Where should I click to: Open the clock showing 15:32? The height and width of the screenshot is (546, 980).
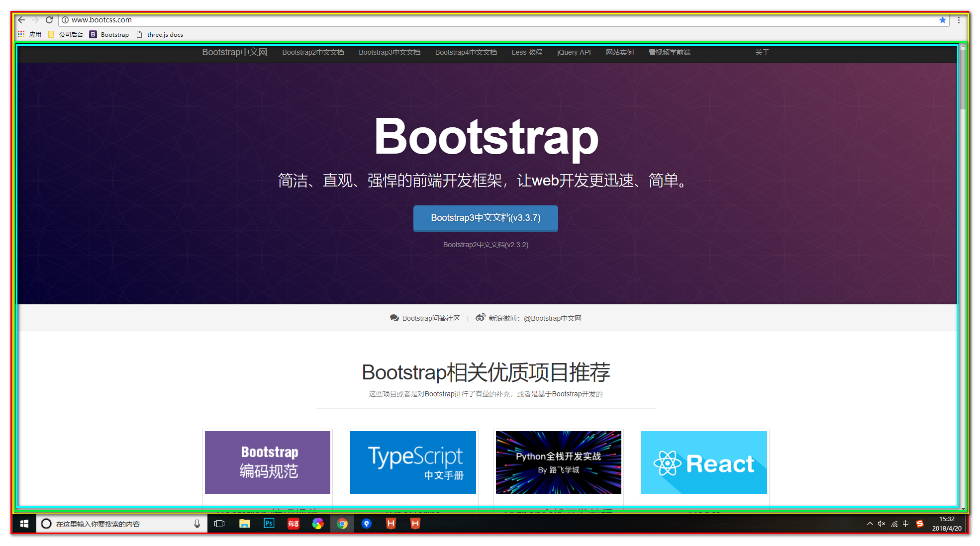947,524
